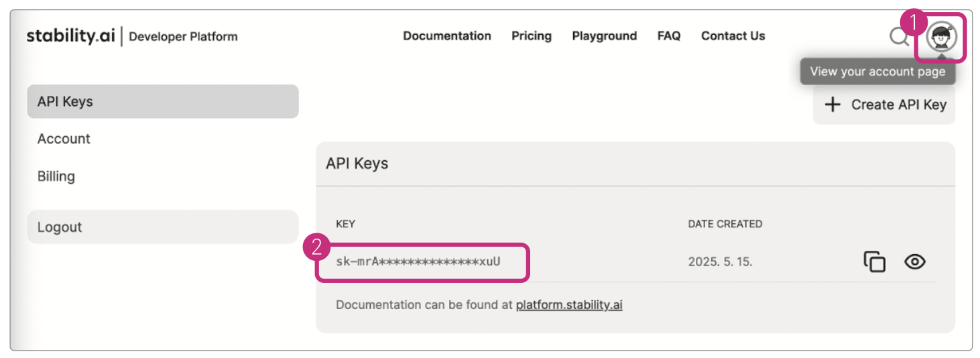Copy the API key with copy icon
Screen dimensions: 980x358
point(874,261)
